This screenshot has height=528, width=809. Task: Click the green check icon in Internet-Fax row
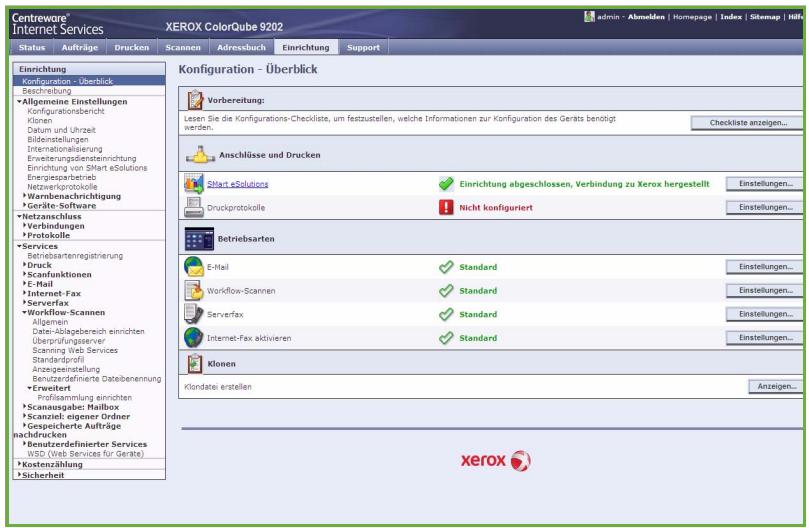tap(446, 338)
